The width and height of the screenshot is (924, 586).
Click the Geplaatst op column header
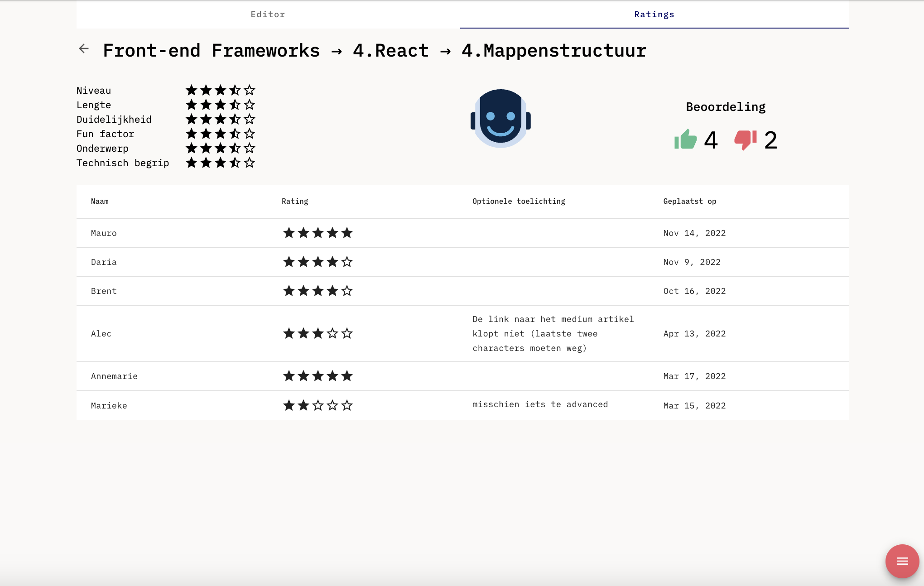click(x=690, y=201)
